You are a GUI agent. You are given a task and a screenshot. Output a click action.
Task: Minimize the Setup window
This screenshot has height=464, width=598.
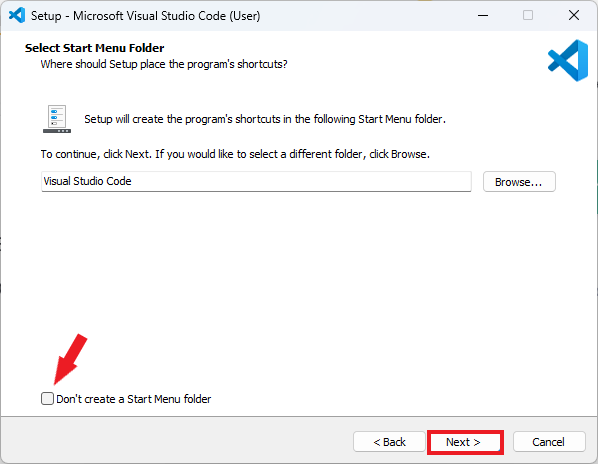(x=483, y=16)
